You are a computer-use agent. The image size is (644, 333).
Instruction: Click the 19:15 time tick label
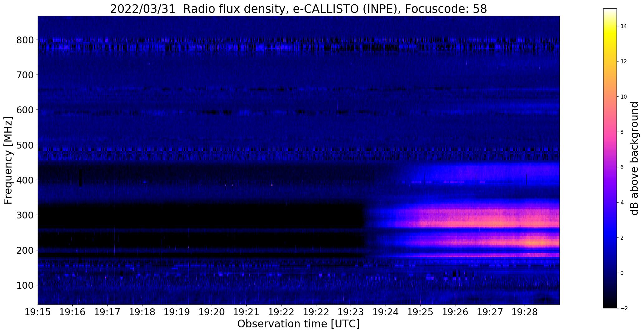coord(38,312)
